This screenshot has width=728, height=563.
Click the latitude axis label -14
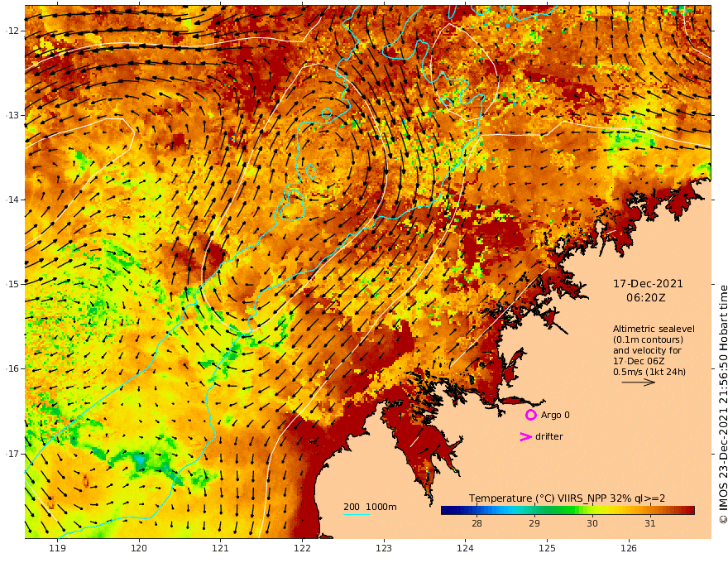(x=14, y=200)
